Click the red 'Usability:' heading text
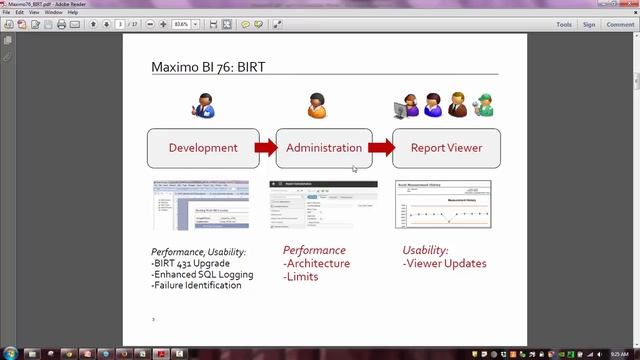640x360 pixels. tap(425, 250)
